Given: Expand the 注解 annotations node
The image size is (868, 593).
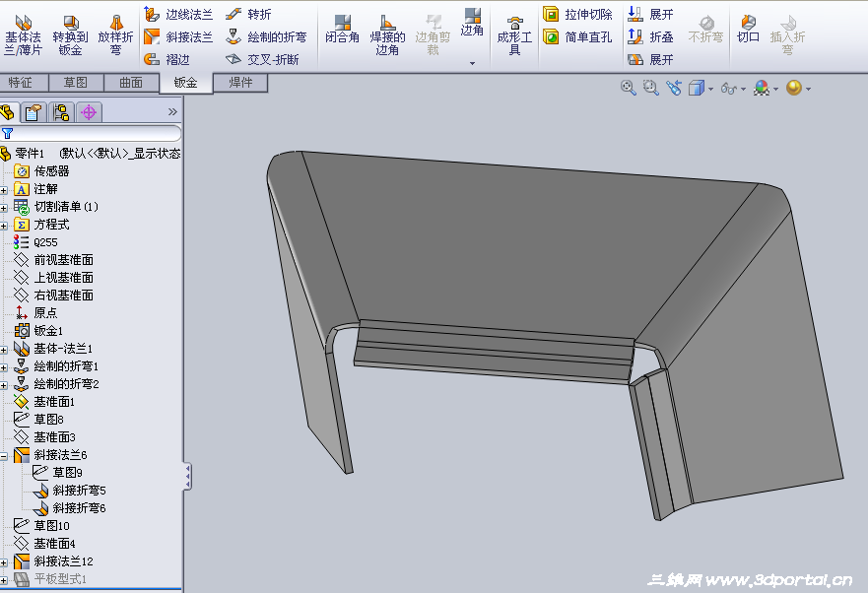Looking at the screenshot, I should [x=3, y=190].
